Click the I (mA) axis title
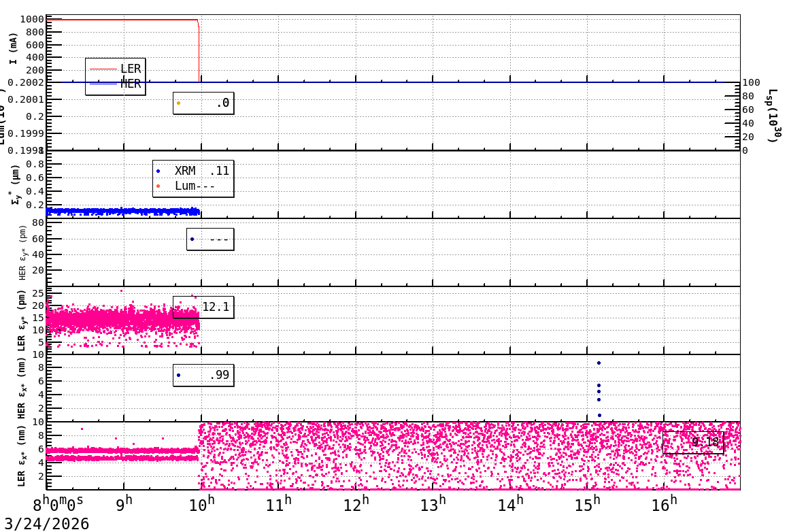 pyautogui.click(x=13, y=48)
